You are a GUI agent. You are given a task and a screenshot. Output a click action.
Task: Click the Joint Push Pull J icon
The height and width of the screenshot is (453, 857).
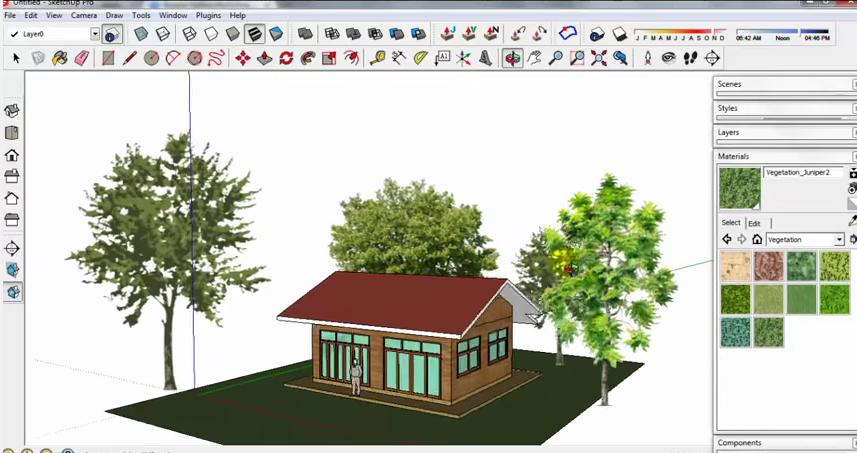448,34
